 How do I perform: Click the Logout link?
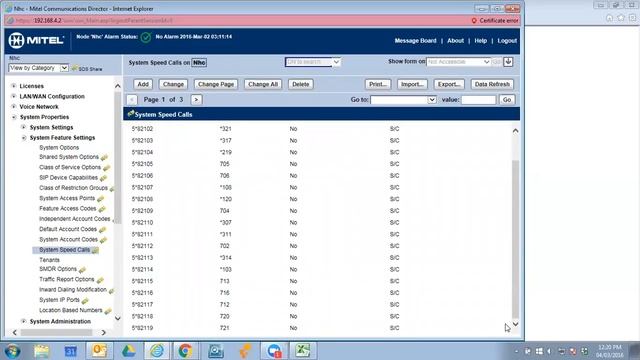coord(507,41)
